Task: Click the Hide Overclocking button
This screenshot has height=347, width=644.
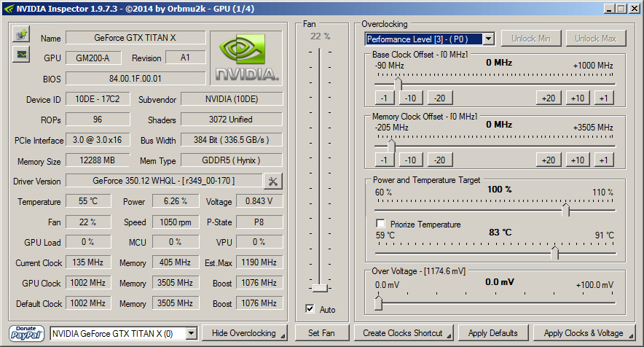Action: 244,333
